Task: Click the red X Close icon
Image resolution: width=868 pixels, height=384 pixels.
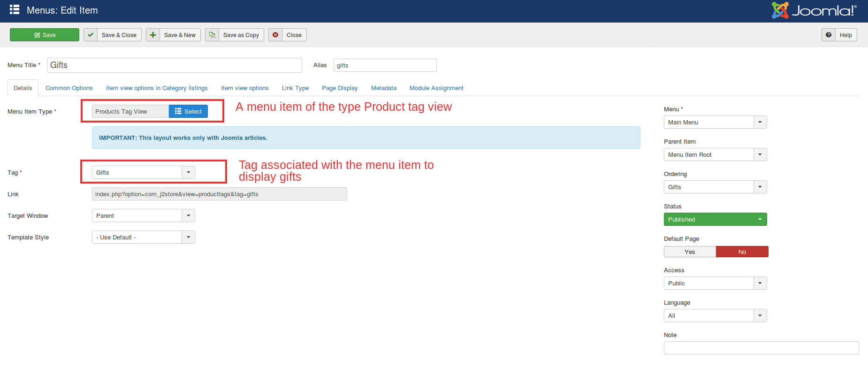Action: [275, 35]
